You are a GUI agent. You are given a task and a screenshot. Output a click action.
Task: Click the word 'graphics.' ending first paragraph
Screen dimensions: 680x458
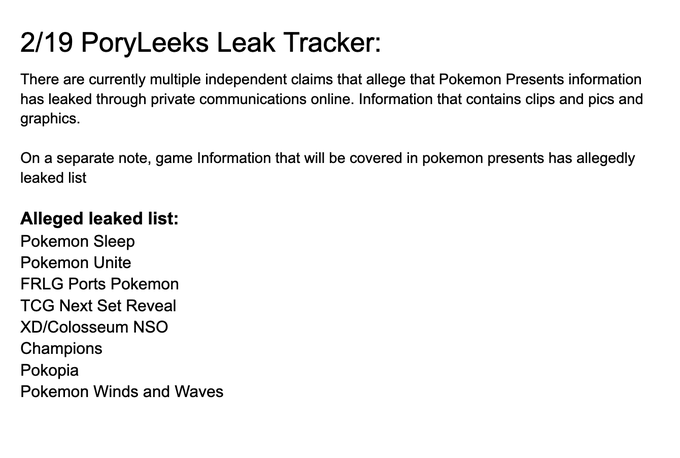pyautogui.click(x=50, y=119)
